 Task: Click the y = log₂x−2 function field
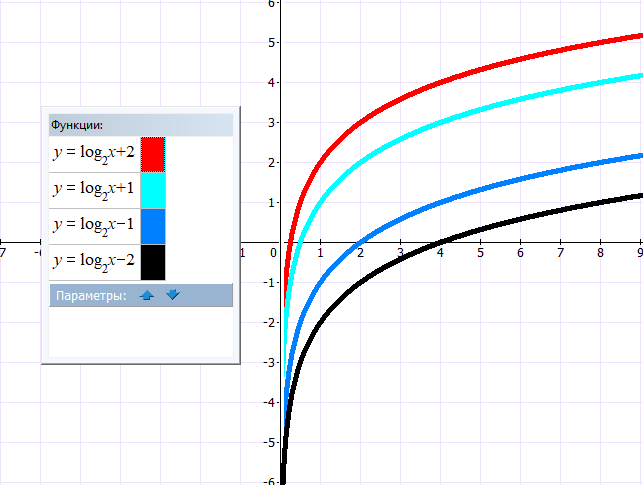(x=93, y=262)
